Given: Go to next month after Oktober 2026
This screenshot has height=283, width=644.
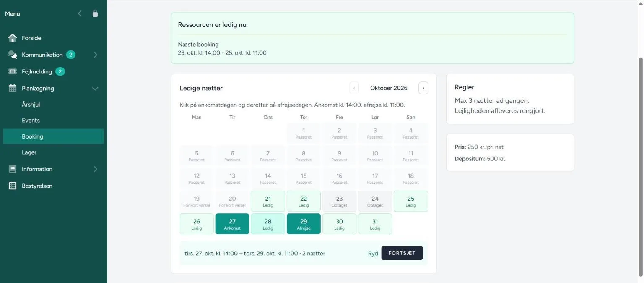Looking at the screenshot, I should coord(423,88).
